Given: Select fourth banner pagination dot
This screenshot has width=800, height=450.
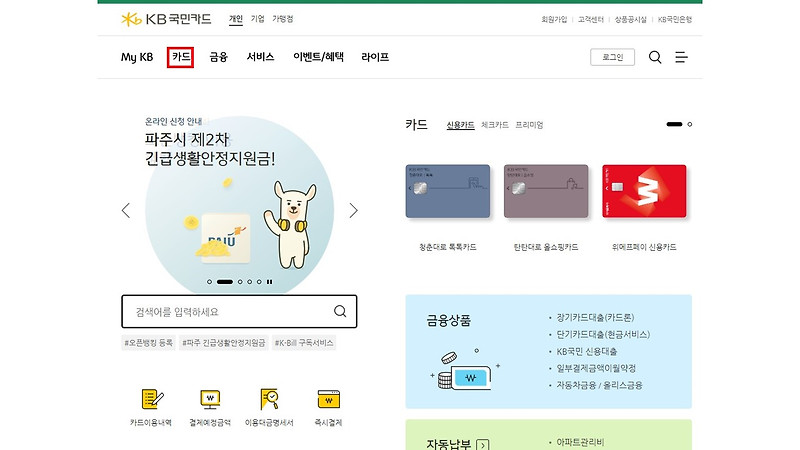Looking at the screenshot, I should 249,282.
